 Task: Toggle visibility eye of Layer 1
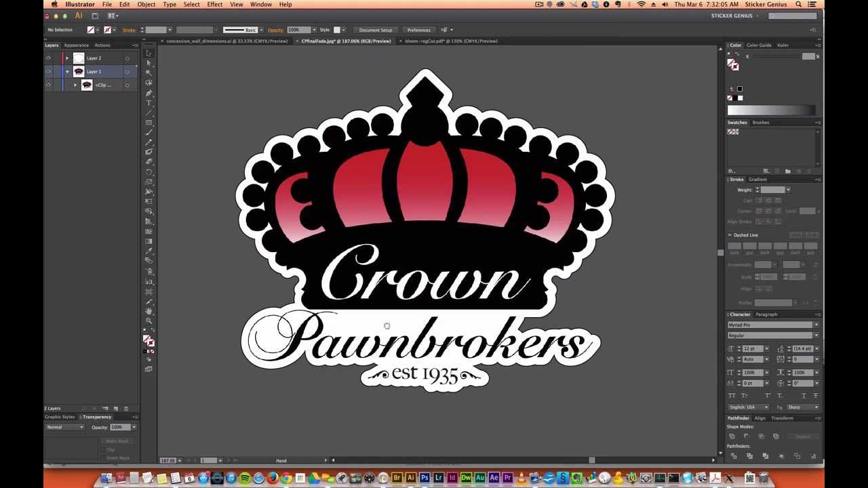(x=48, y=72)
